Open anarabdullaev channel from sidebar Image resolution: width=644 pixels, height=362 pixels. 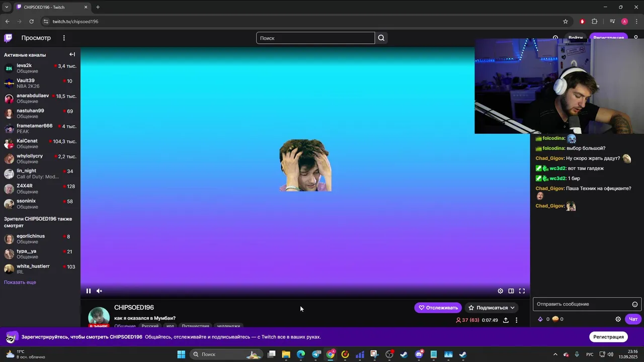coord(40,98)
